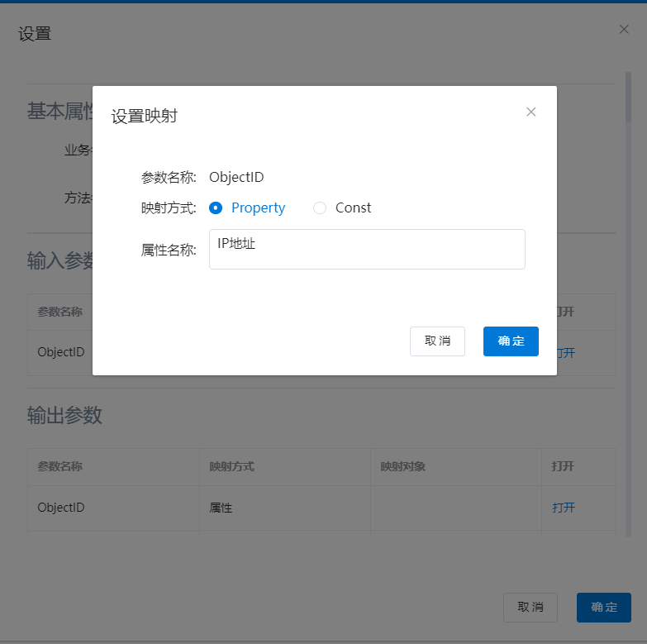Screen dimensions: 647x644
Task: Click 参数名称 column header in 输出参数 table
Action: click(x=59, y=466)
